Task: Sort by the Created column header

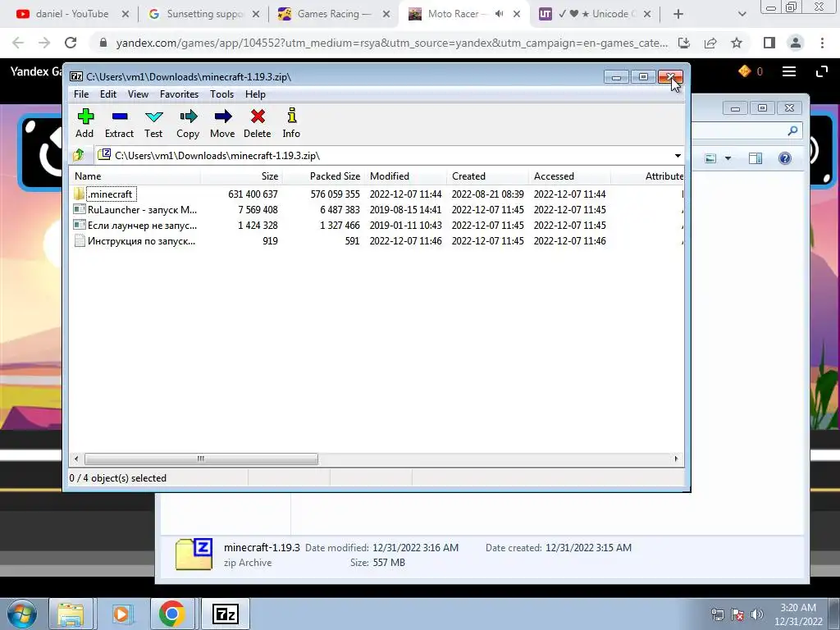Action: pyautogui.click(x=487, y=176)
